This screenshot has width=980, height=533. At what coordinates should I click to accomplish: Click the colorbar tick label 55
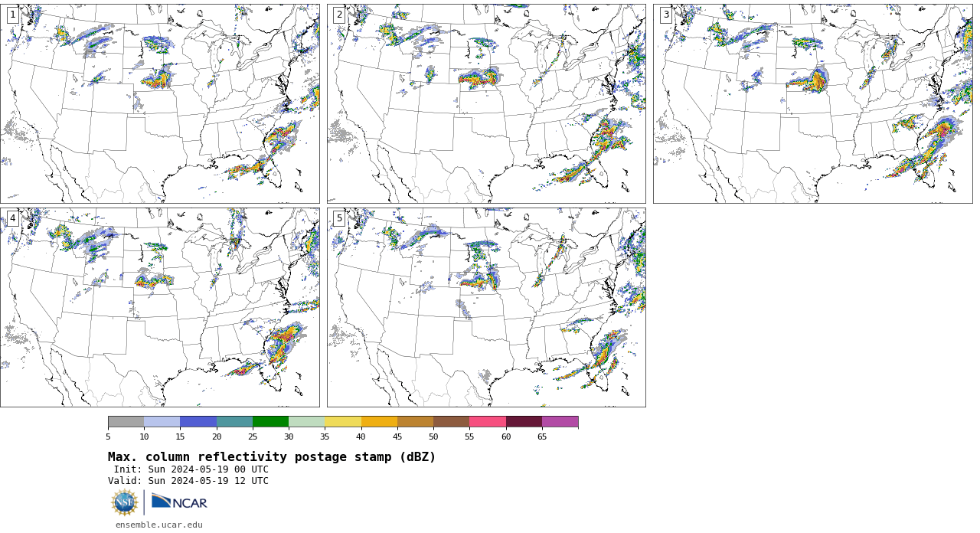[x=469, y=437]
